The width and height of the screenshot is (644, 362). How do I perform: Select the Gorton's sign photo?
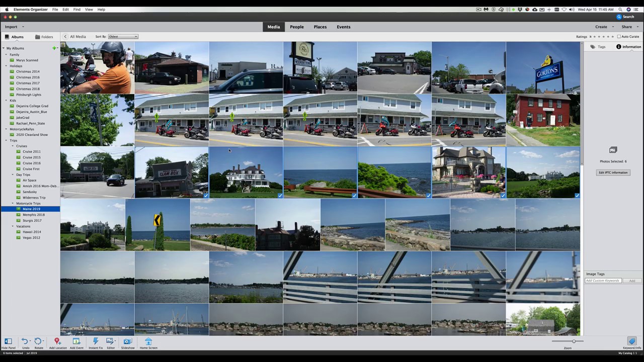click(x=543, y=67)
